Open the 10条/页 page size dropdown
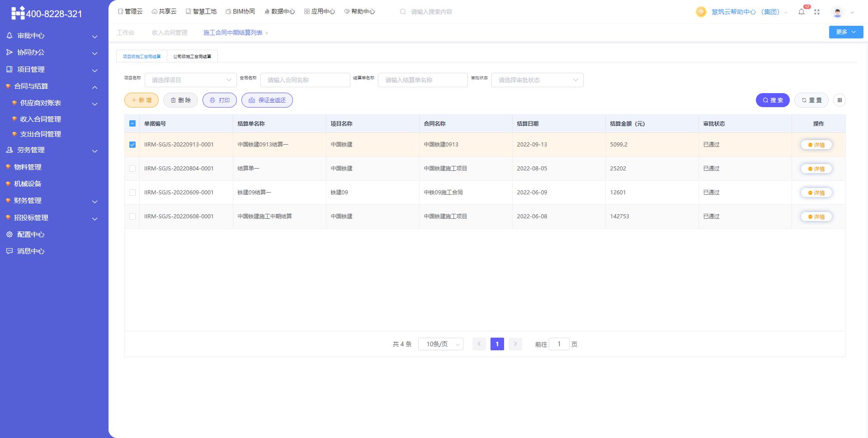The width and height of the screenshot is (868, 438). click(x=441, y=344)
